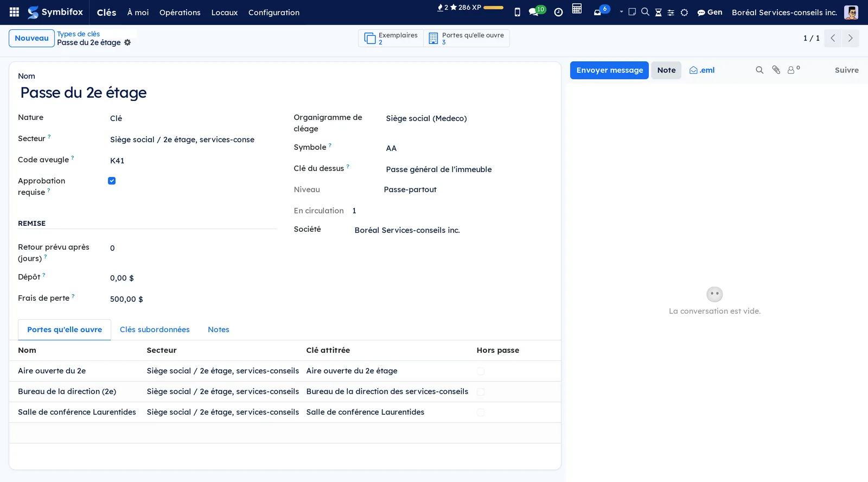
Task: Toggle Hors passe for Bureau de la direction
Action: 481,392
